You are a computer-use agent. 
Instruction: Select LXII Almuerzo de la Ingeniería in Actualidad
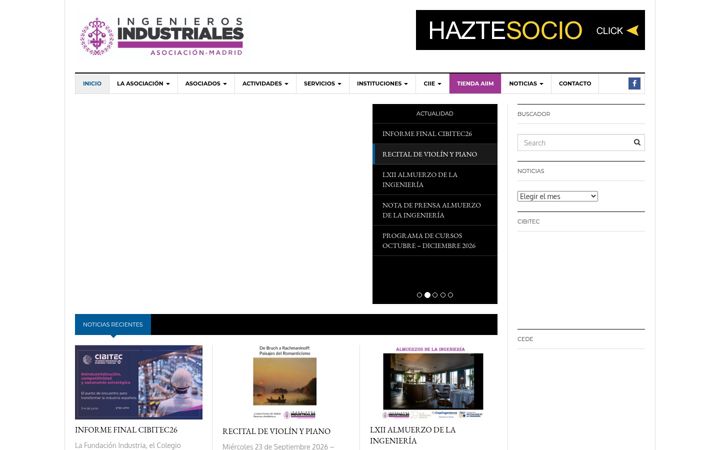[435, 180]
